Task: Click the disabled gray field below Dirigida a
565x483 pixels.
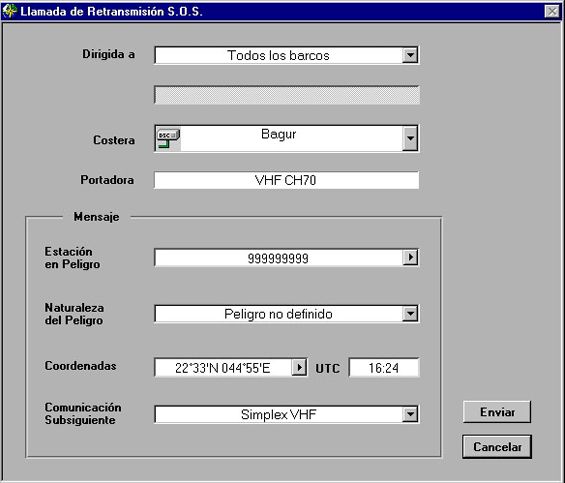Action: pos(287,95)
